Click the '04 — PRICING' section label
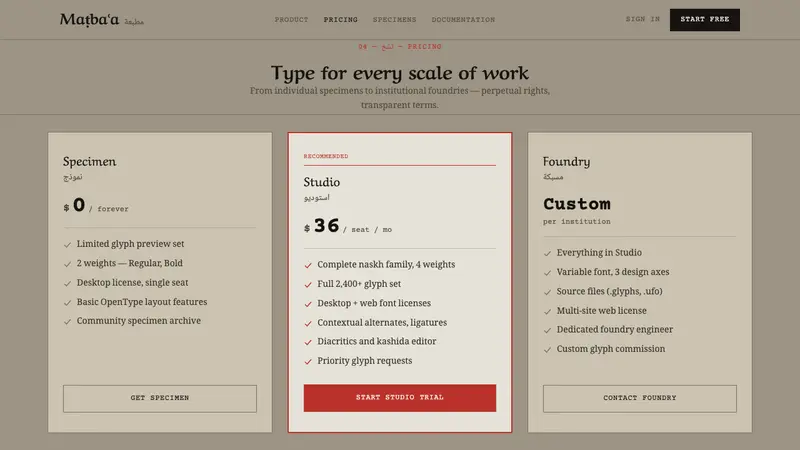The width and height of the screenshot is (800, 450). (x=399, y=46)
